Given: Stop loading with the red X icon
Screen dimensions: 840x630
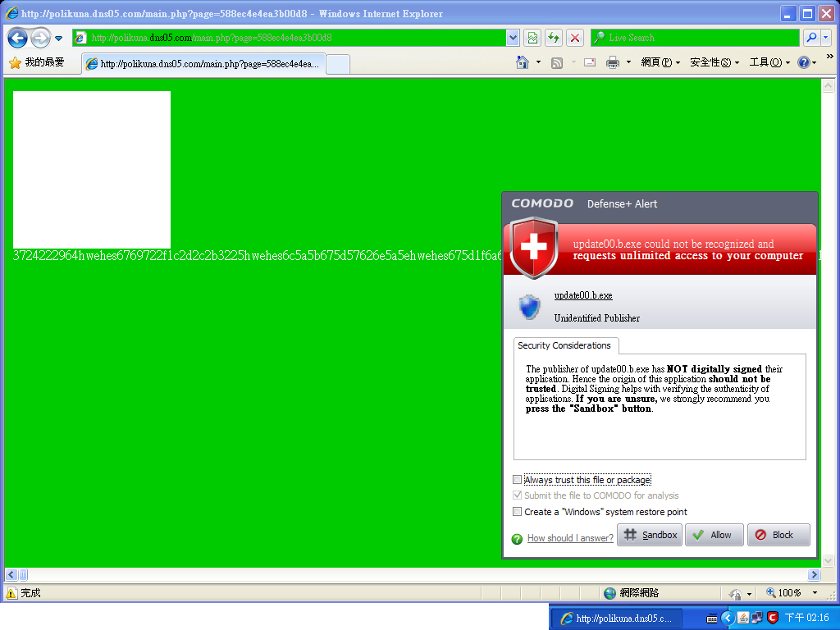Looking at the screenshot, I should [575, 38].
